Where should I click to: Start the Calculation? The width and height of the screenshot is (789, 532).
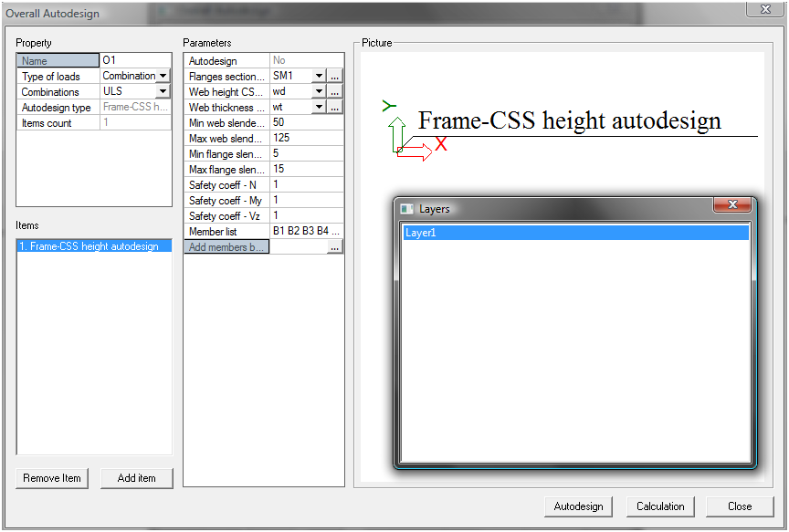[659, 506]
